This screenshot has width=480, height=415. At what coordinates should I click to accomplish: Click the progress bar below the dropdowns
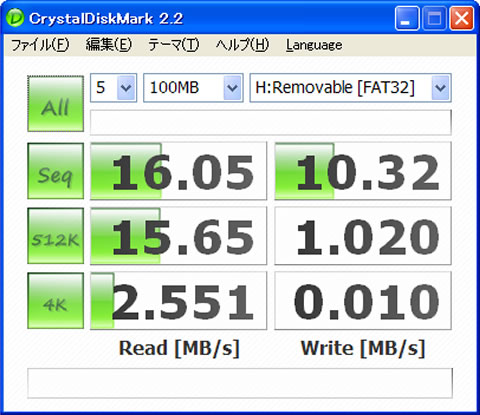[x=271, y=122]
